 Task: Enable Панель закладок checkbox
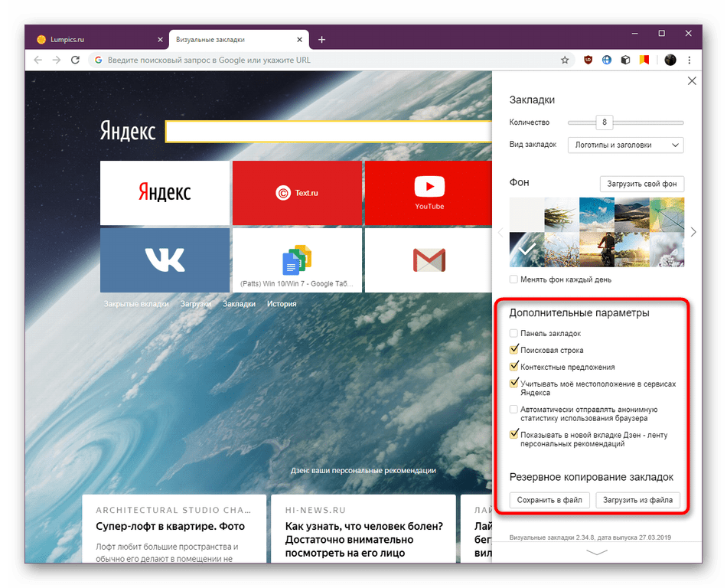(x=513, y=333)
